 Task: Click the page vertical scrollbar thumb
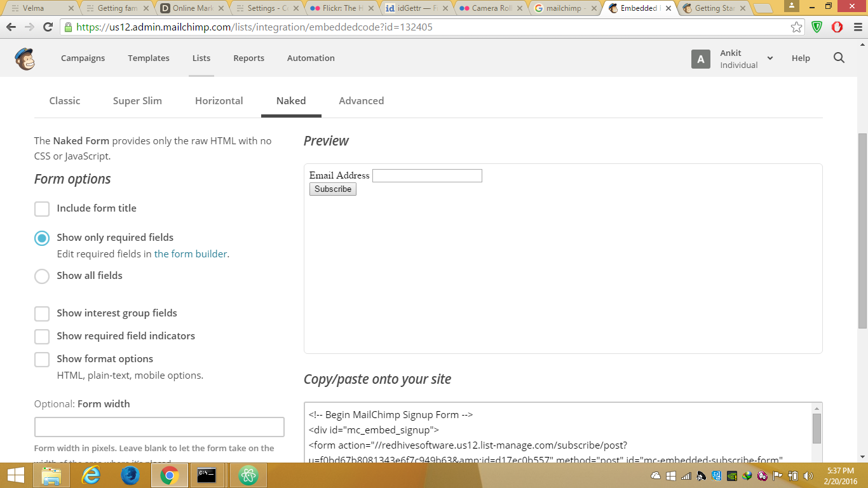(862, 231)
